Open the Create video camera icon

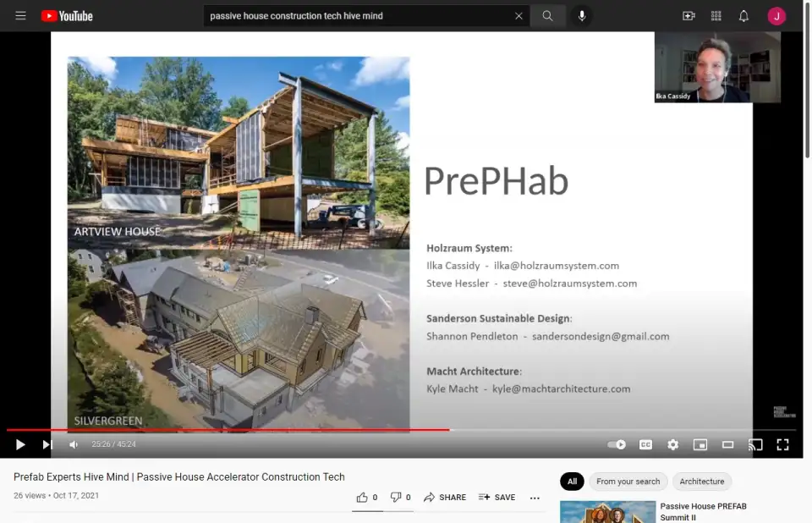[x=689, y=16]
